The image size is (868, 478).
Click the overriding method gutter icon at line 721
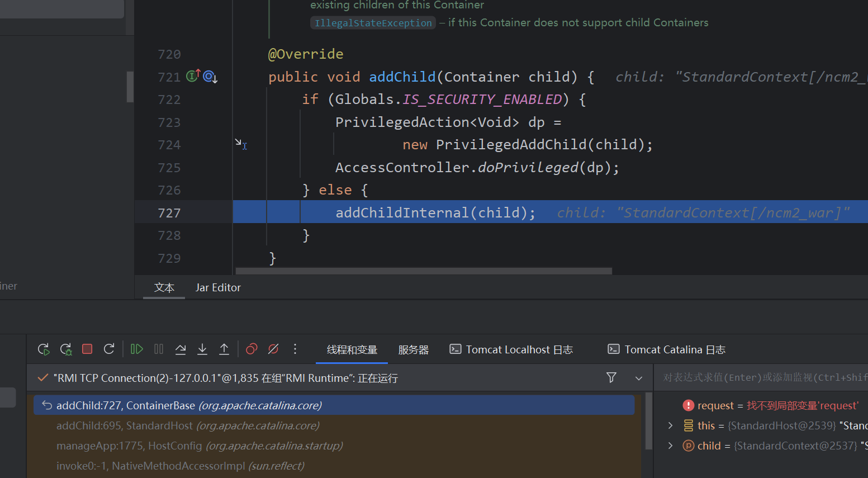pos(193,76)
